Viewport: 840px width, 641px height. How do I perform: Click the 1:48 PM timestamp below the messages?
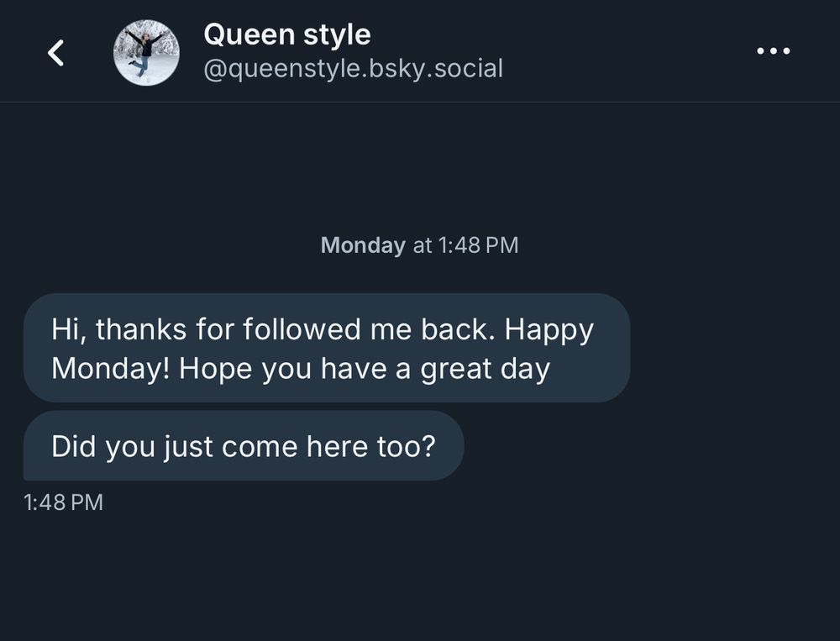(x=64, y=502)
